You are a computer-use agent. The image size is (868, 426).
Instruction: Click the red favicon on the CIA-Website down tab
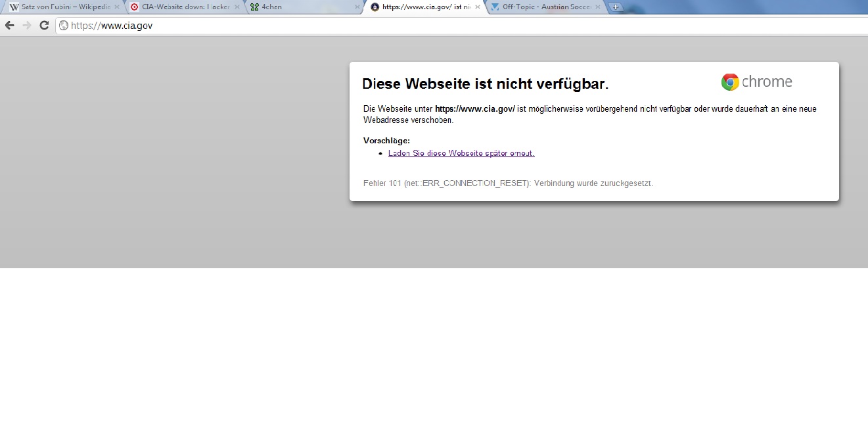point(135,7)
